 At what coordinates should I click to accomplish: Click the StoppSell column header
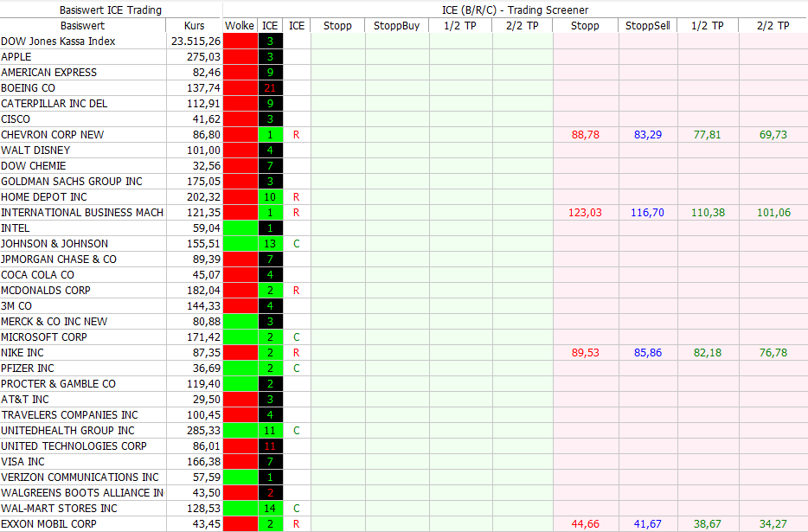click(x=648, y=26)
